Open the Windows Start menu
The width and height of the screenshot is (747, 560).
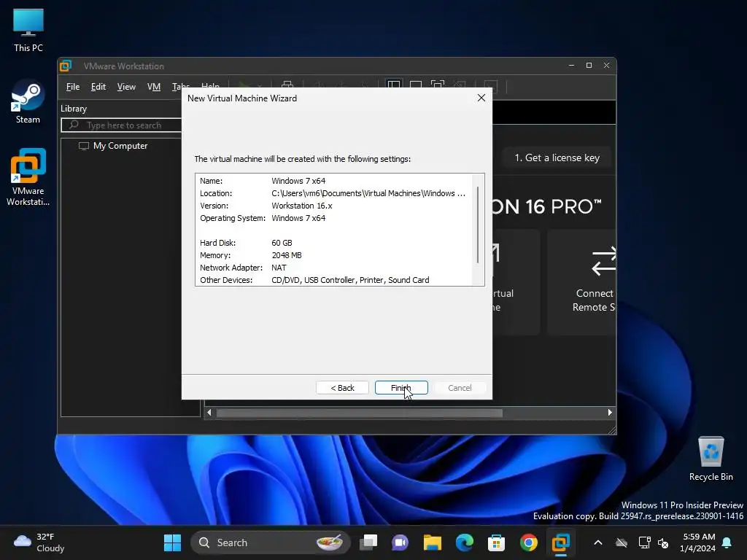coord(172,542)
